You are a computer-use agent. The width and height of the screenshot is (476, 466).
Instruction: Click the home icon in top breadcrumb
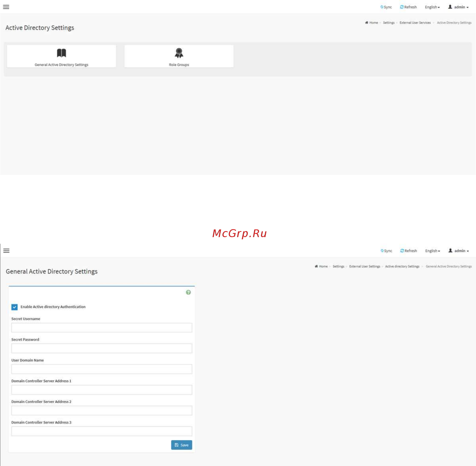tap(367, 23)
